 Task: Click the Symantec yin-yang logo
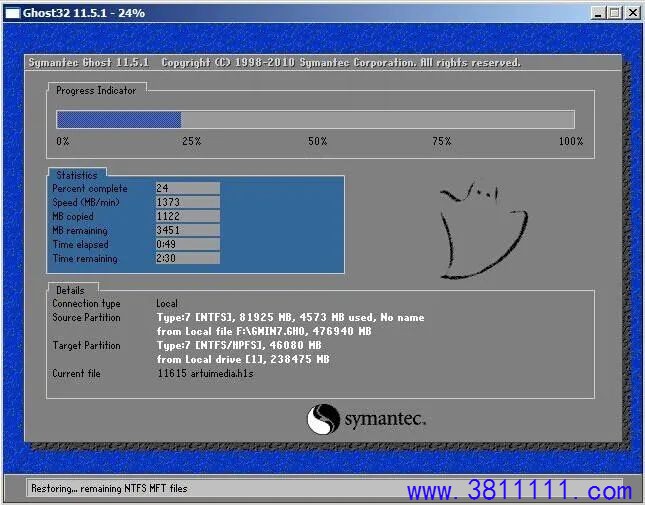323,419
